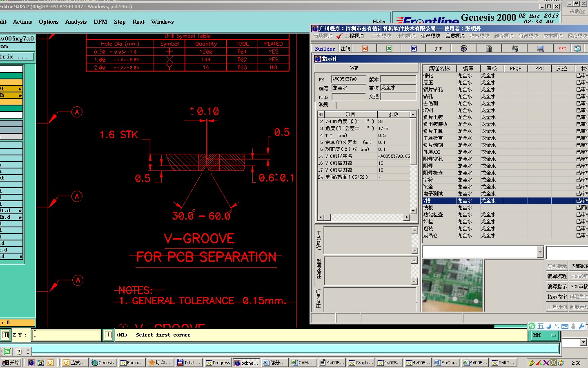
Task: Click the 常规 tab
Action: (x=325, y=105)
